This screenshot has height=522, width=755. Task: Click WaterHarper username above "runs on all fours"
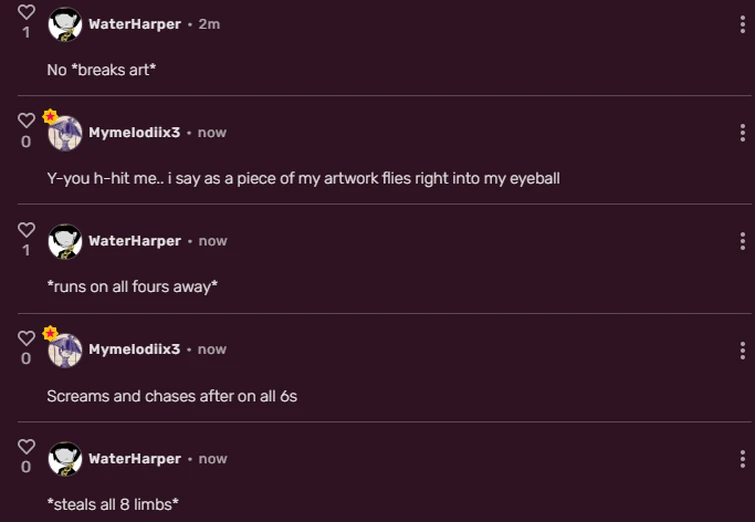click(x=134, y=241)
